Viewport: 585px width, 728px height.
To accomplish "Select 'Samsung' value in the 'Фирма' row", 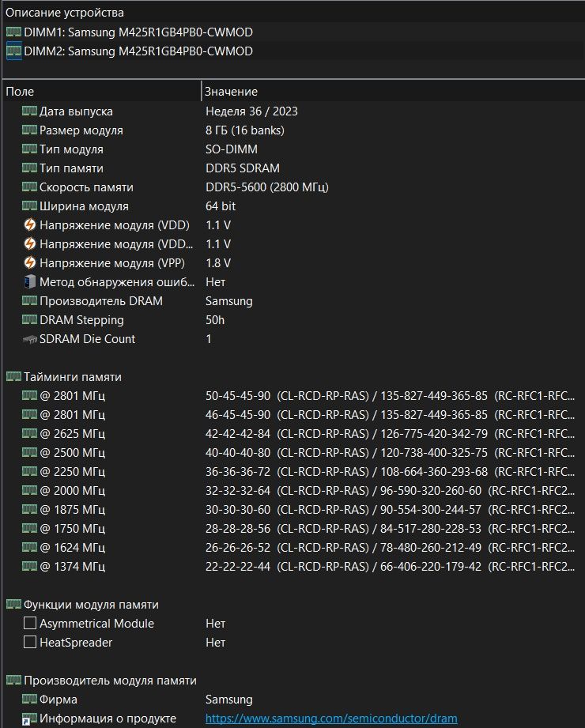I will [x=229, y=700].
